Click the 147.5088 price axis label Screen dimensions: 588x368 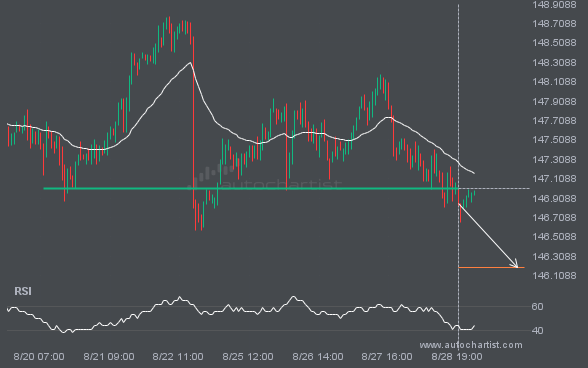(554, 140)
